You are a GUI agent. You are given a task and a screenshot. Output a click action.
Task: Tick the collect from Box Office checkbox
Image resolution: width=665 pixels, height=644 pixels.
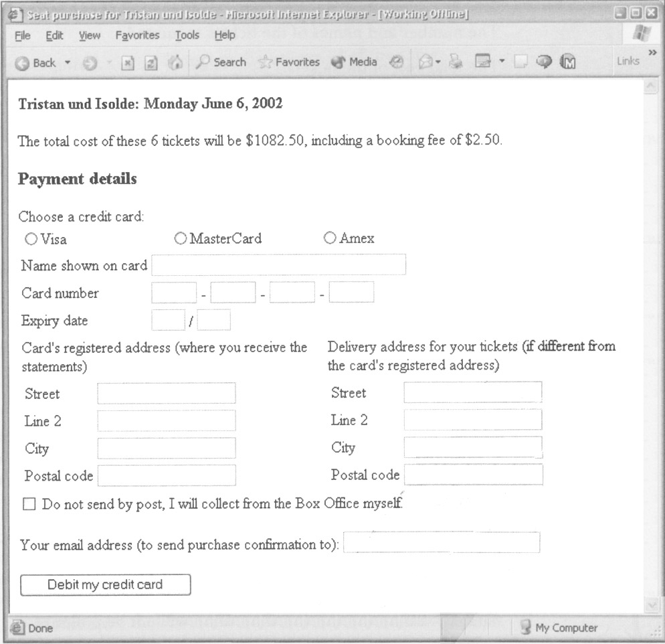coord(29,504)
